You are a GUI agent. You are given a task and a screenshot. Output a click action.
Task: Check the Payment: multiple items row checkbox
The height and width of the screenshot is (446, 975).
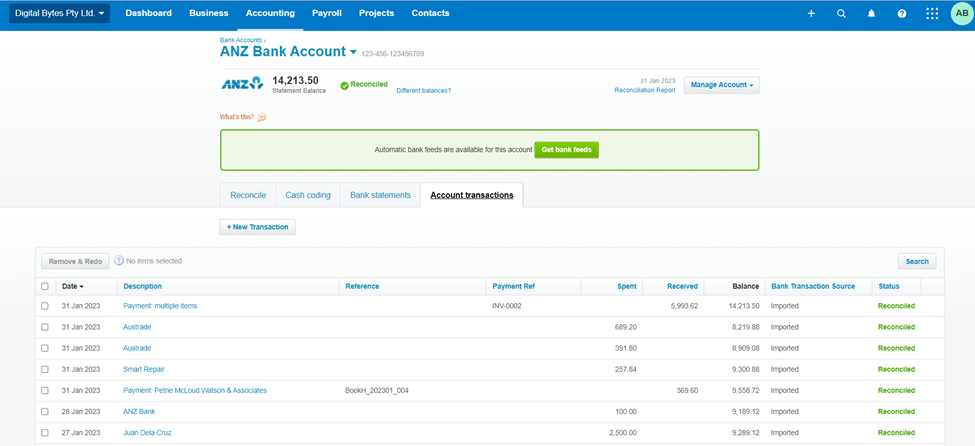click(x=44, y=306)
